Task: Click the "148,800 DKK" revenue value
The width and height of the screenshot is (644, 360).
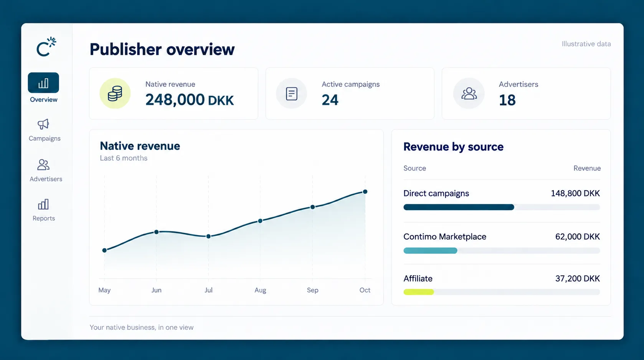Action: pos(575,193)
